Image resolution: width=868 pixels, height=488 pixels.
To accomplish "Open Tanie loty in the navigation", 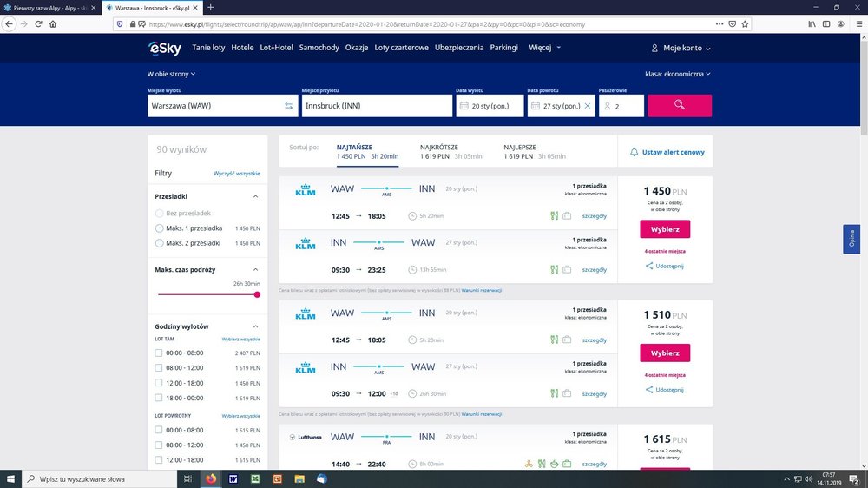I will tap(208, 48).
